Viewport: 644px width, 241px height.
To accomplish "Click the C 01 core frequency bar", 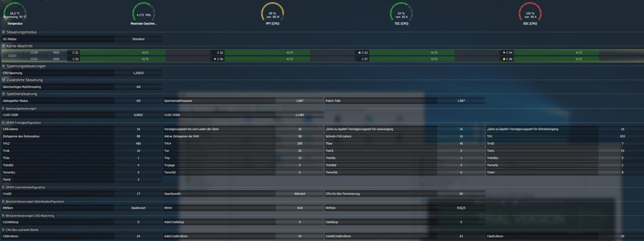I will (x=145, y=53).
